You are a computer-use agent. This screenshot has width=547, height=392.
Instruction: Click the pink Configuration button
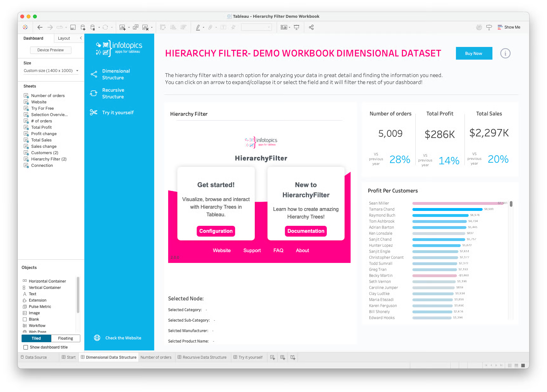216,231
